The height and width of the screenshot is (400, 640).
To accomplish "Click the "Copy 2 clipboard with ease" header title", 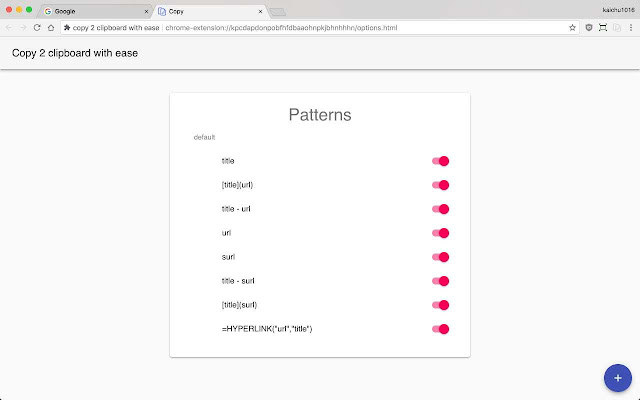I will point(75,53).
